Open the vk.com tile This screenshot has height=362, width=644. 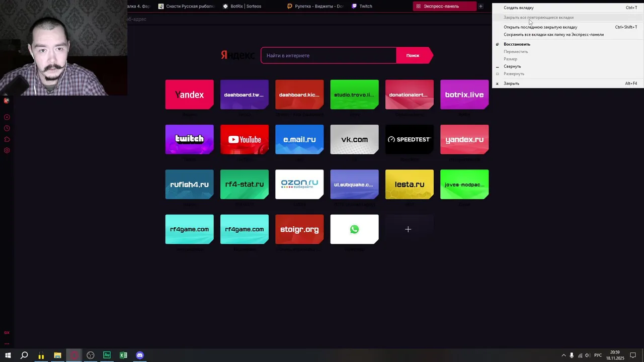click(354, 139)
